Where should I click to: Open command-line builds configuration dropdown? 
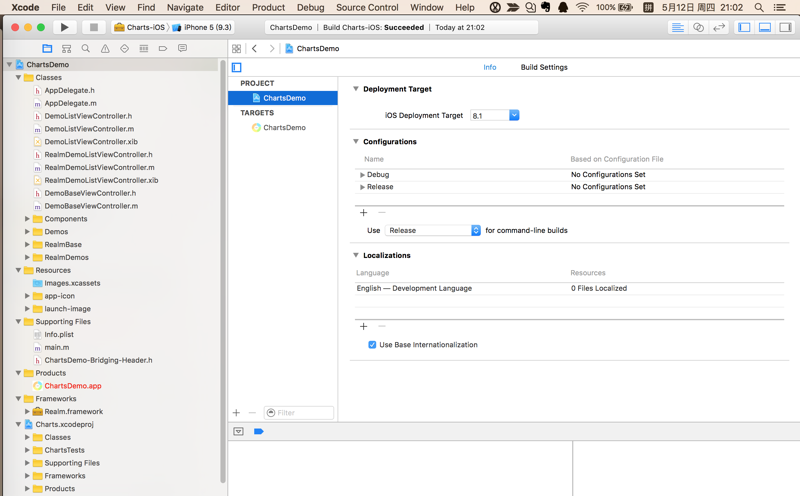[433, 230]
